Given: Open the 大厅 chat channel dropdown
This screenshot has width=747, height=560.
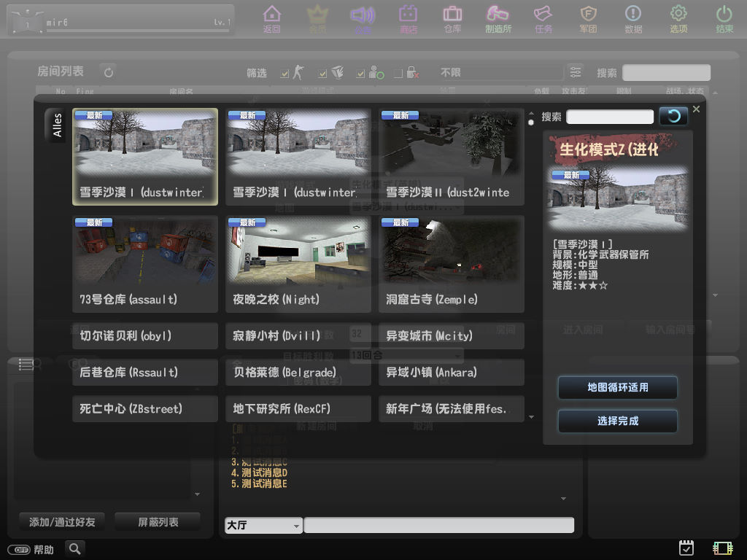Looking at the screenshot, I should click(x=263, y=525).
